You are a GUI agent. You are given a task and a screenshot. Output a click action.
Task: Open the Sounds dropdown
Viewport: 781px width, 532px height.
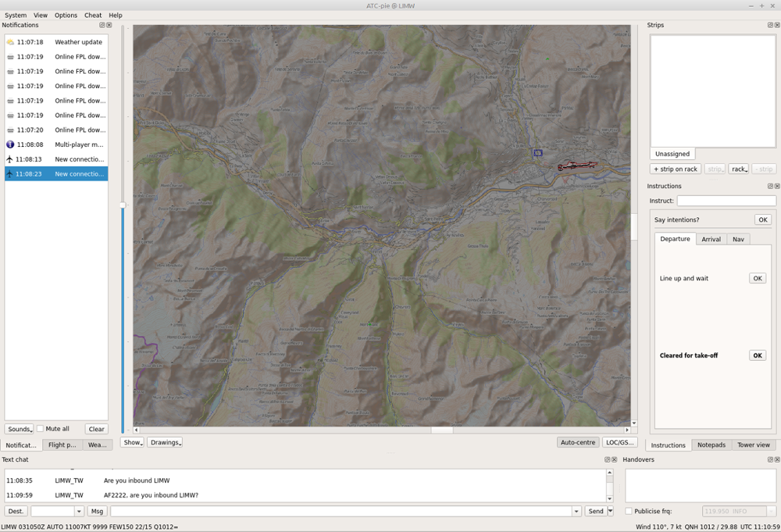coord(19,429)
